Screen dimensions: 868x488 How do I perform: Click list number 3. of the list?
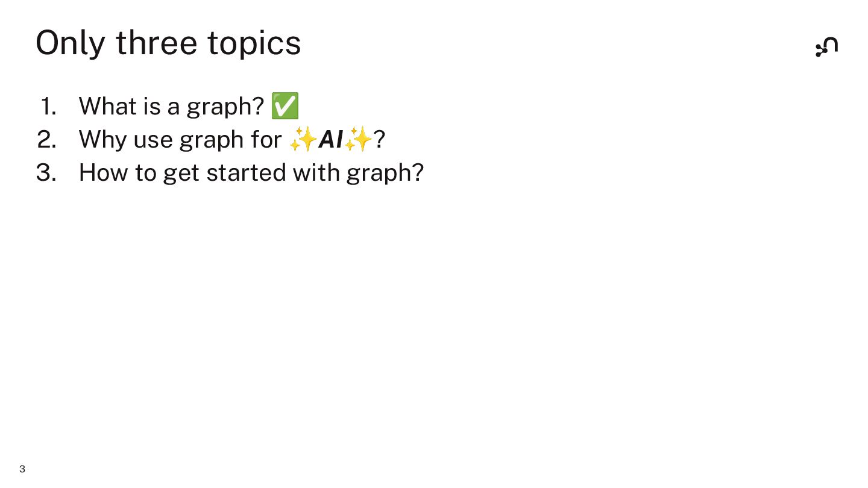(47, 173)
